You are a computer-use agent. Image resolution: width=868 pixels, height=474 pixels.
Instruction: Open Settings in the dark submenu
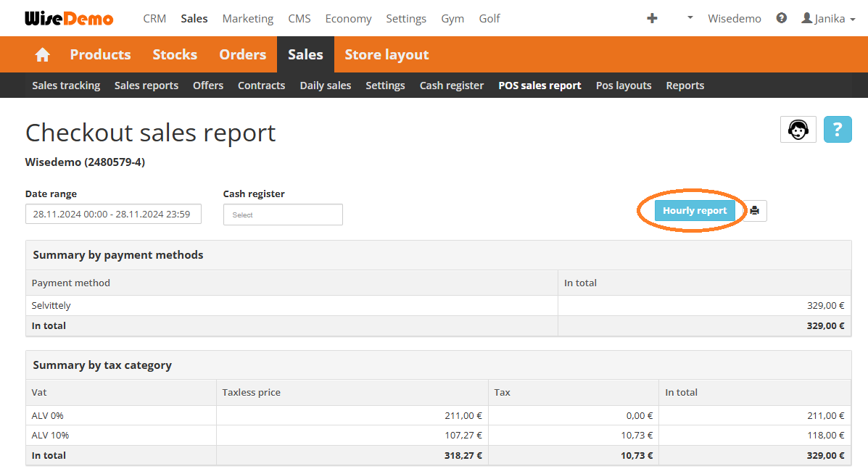coord(385,86)
